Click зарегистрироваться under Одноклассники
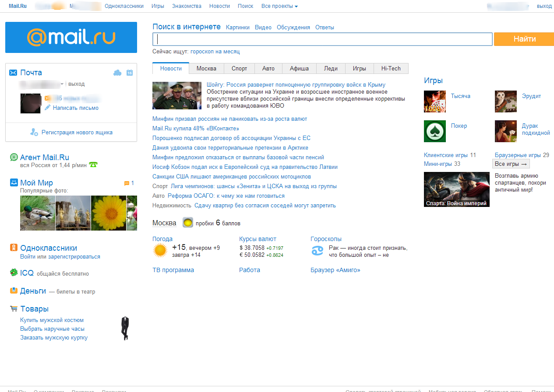 [74, 256]
